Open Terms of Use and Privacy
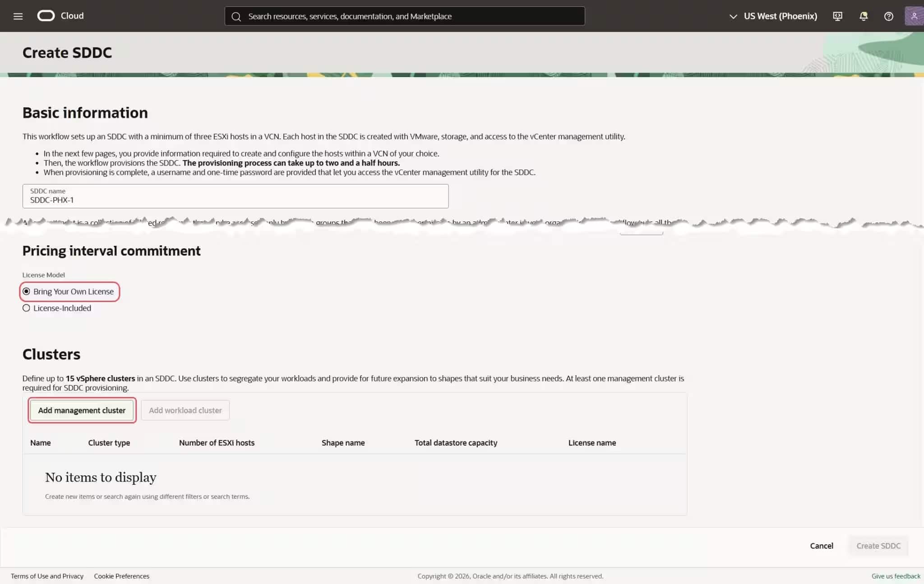Viewport: 924px width, 584px height. [x=47, y=575]
